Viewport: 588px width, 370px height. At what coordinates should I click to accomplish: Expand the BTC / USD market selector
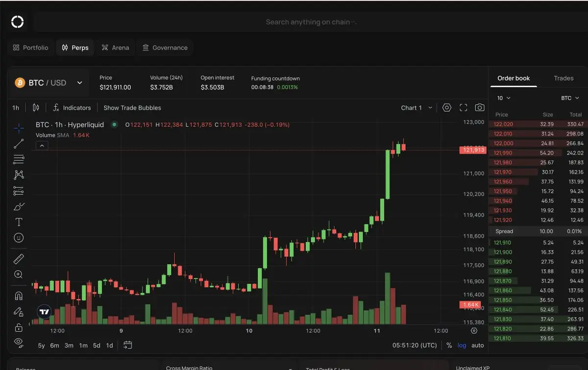pos(49,83)
